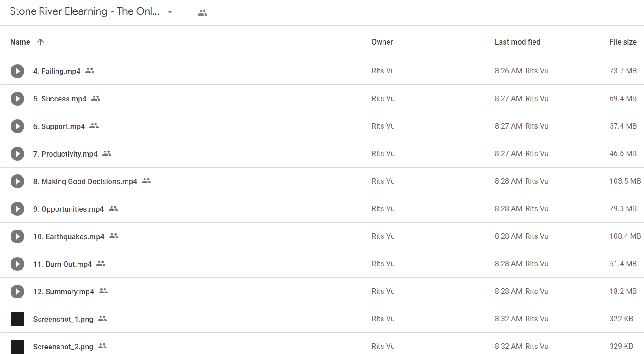Click the shared people icon beside folder title
Screen dimensions: 644x354
coord(202,13)
